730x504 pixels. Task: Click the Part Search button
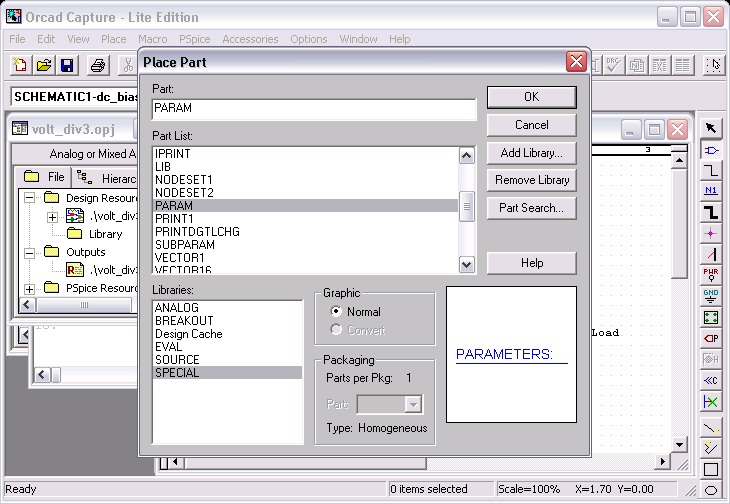coord(532,208)
